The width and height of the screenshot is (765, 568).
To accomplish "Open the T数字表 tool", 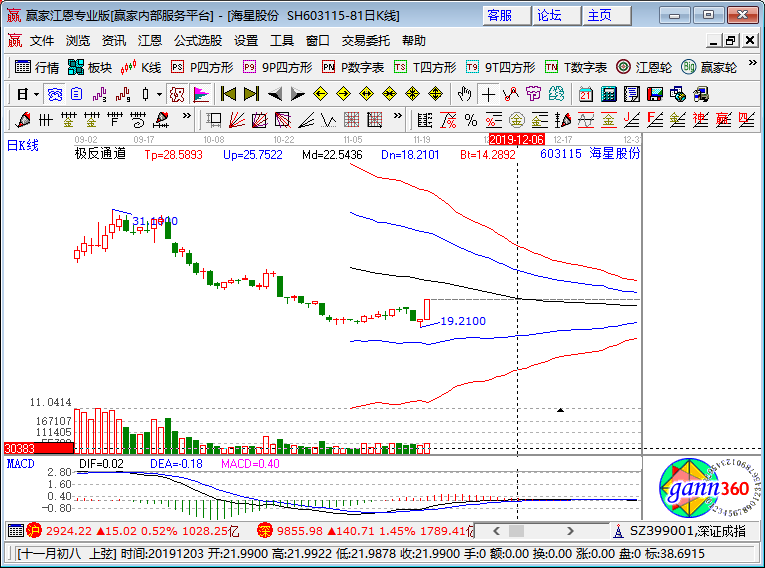I will [x=576, y=67].
